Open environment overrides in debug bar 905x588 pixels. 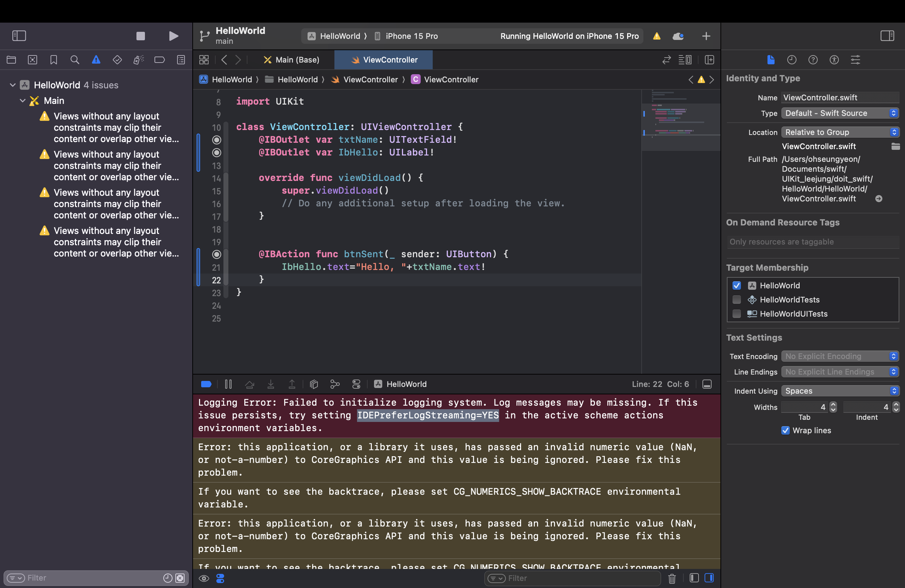coord(356,384)
